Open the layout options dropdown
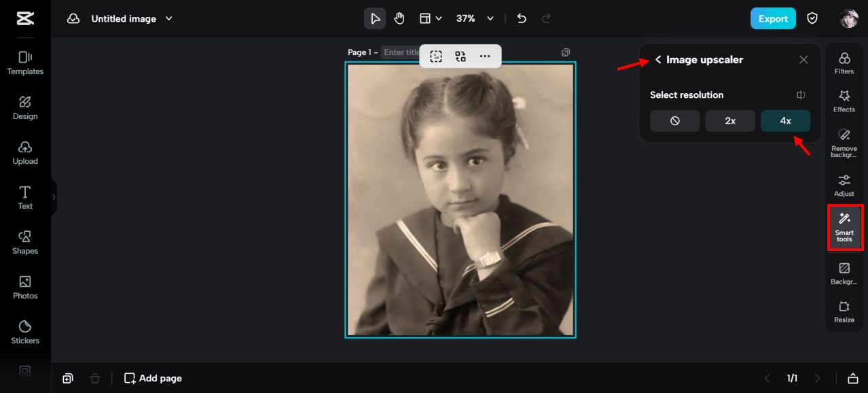 coord(431,18)
